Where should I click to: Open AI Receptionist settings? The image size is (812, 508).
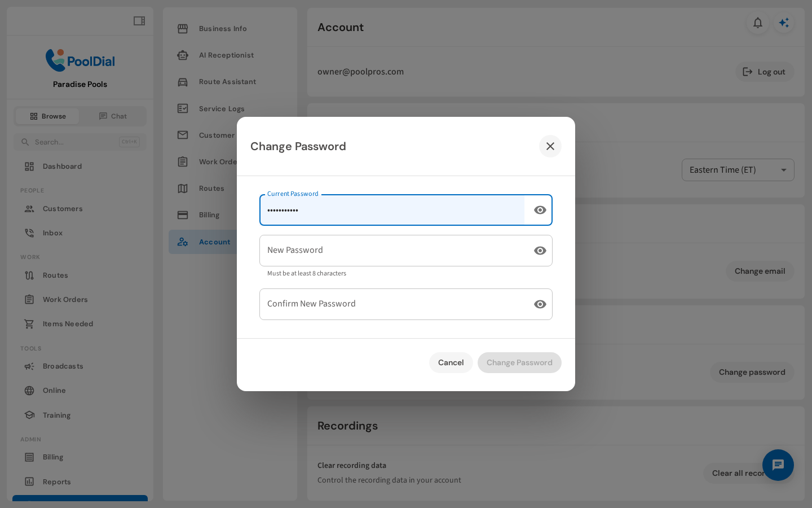point(230,55)
